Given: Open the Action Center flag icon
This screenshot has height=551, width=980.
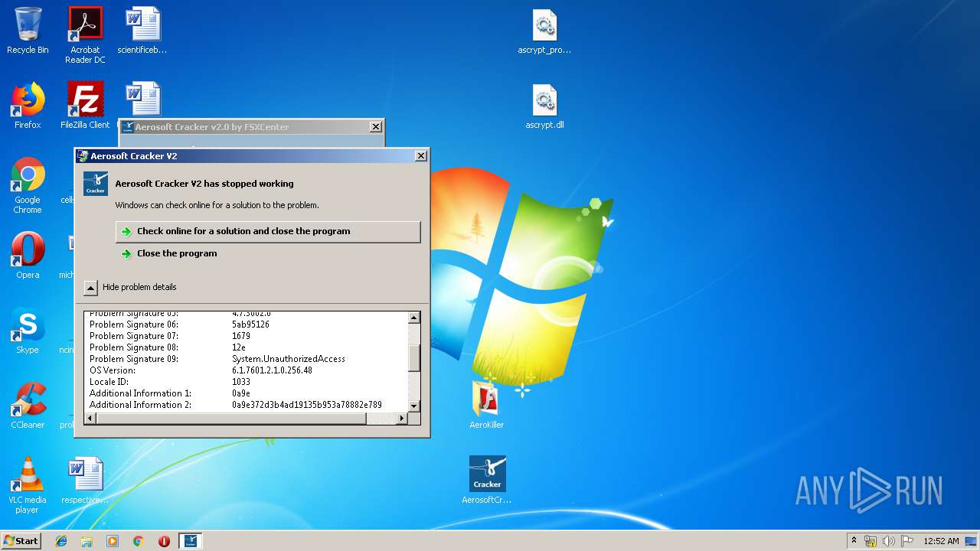Looking at the screenshot, I should (907, 541).
